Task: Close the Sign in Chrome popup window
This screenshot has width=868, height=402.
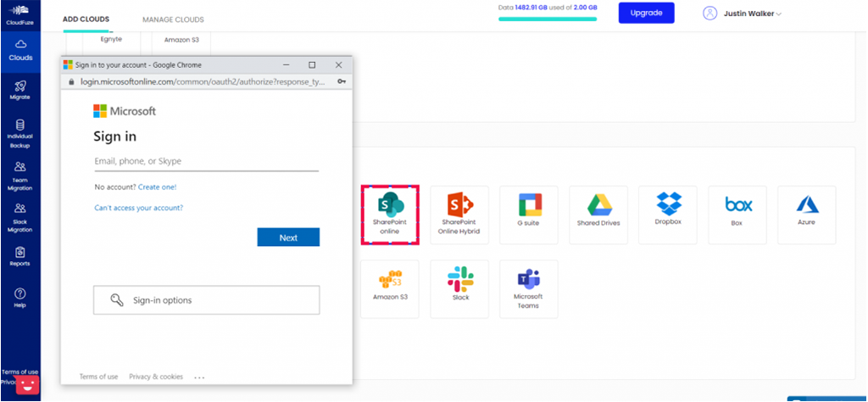Action: click(339, 64)
